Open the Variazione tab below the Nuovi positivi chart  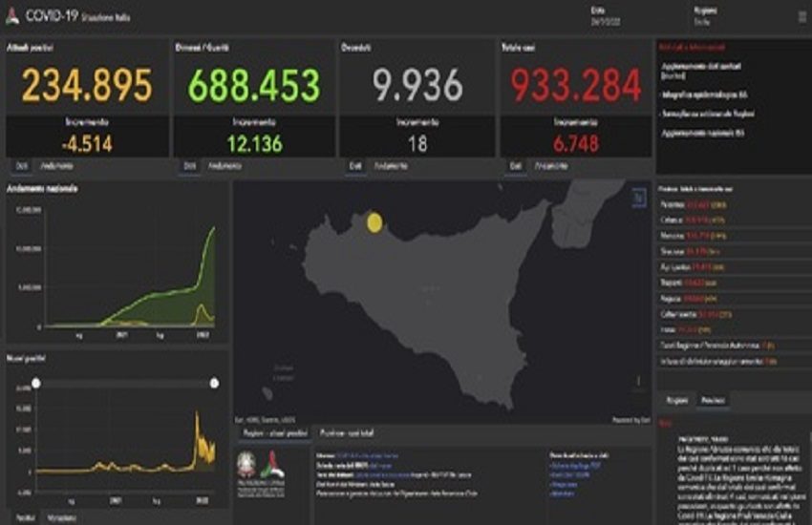(x=61, y=517)
